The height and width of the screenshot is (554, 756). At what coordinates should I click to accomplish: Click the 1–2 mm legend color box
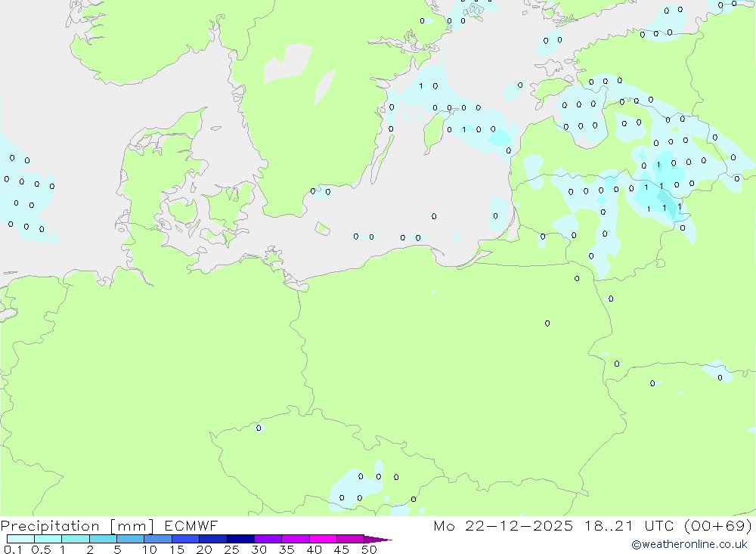(x=76, y=539)
